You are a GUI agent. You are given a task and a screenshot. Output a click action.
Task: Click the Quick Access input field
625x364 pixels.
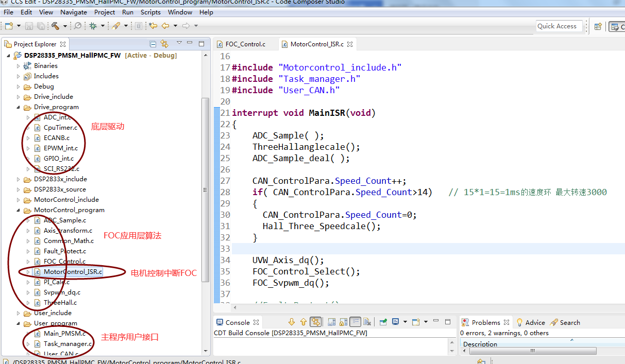(x=559, y=26)
